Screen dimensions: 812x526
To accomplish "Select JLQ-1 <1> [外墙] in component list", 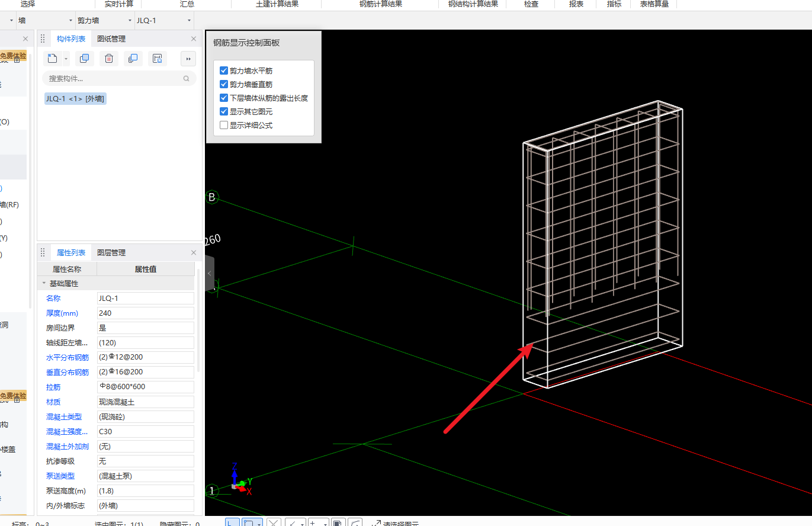I will pyautogui.click(x=75, y=99).
